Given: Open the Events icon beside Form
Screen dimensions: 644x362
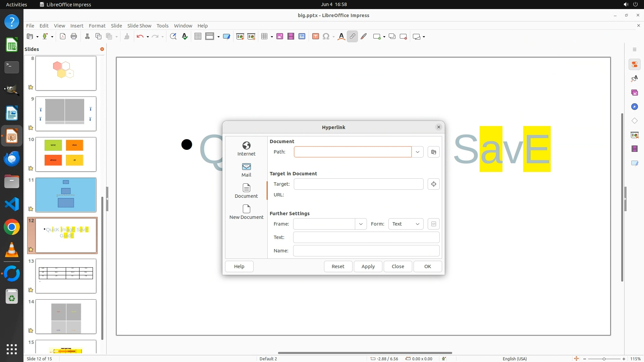Looking at the screenshot, I should click(x=433, y=224).
